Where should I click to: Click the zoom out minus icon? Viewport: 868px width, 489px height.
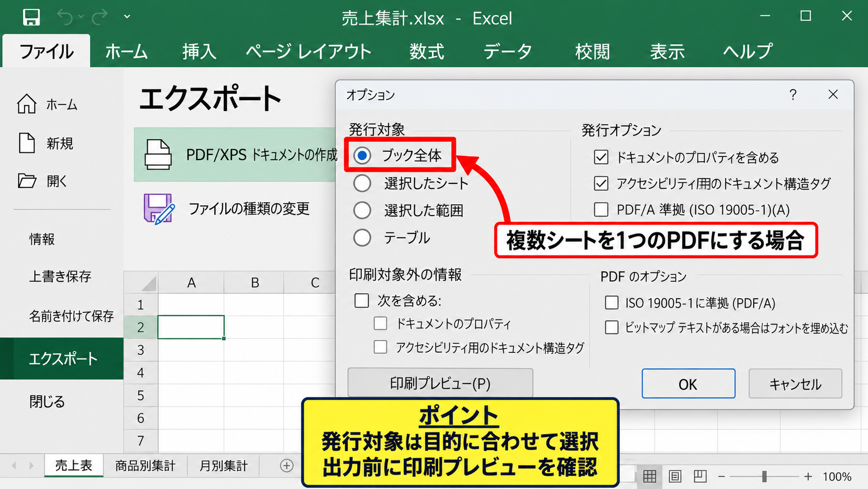722,476
